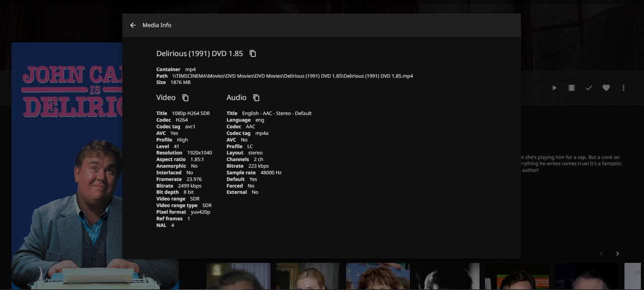Select video profile value 'High'
This screenshot has height=290, width=644.
click(x=182, y=140)
